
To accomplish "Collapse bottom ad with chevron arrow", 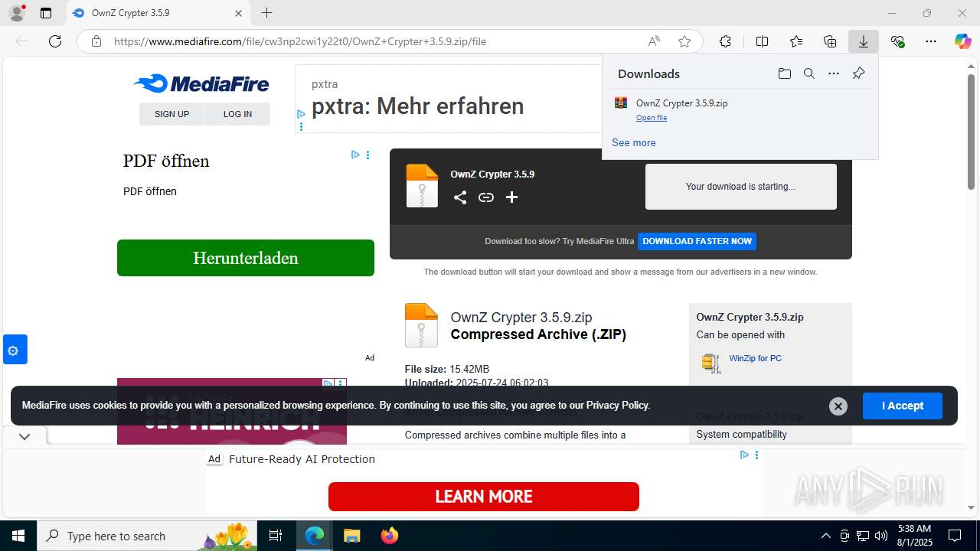I will coord(24,436).
